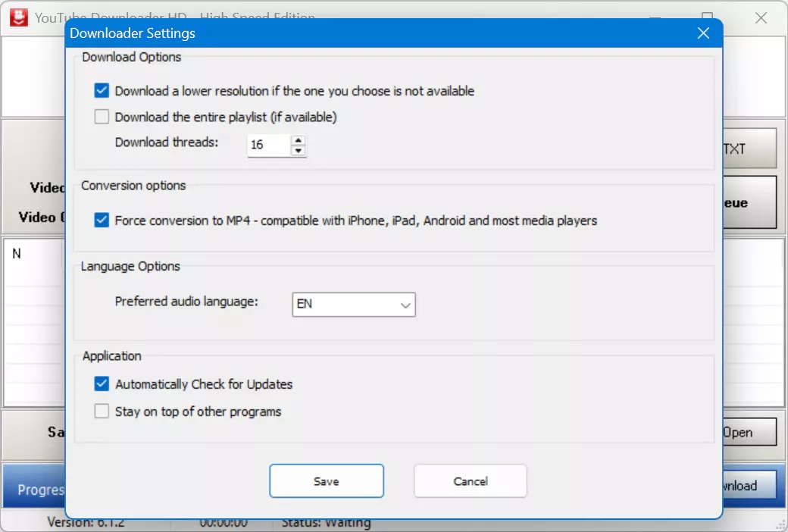The image size is (788, 532).
Task: Disable Automatically Check for Updates
Action: pos(102,384)
